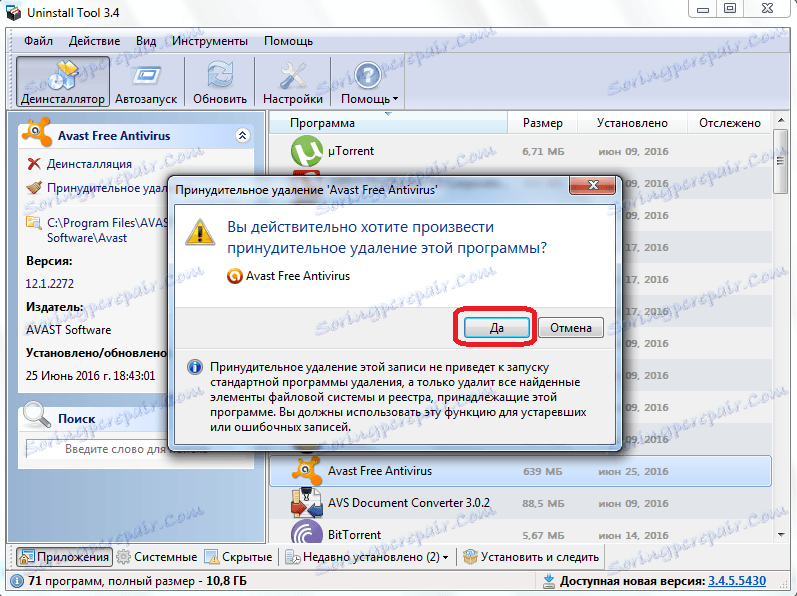Open the Помощь menu in the menu bar
797x596 pixels.
[x=288, y=41]
